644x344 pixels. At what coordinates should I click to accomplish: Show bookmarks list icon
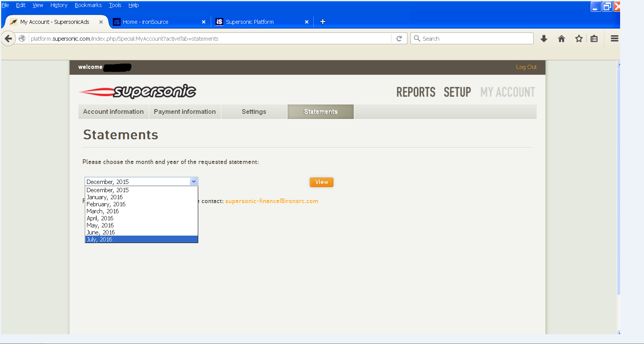(594, 38)
